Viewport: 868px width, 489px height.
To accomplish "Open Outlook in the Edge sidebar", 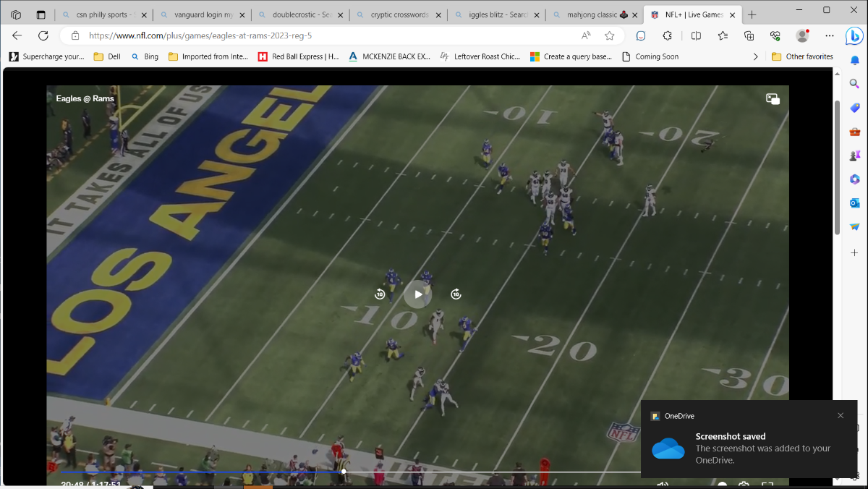I will (x=854, y=203).
